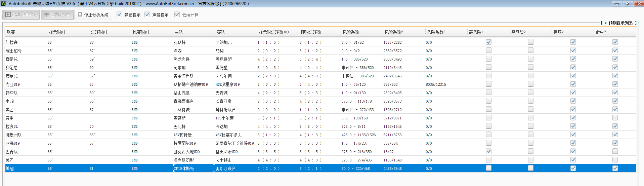Sort by the 风险系数1 column header

coord(352,32)
